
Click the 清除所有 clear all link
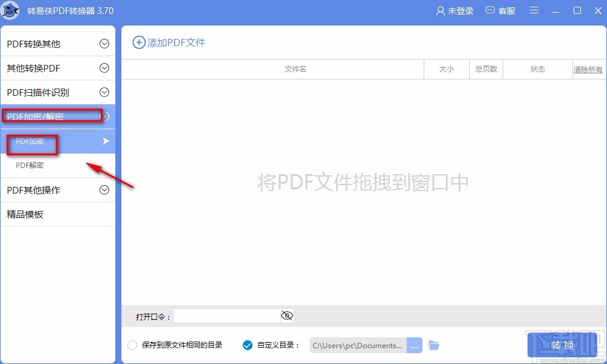588,69
